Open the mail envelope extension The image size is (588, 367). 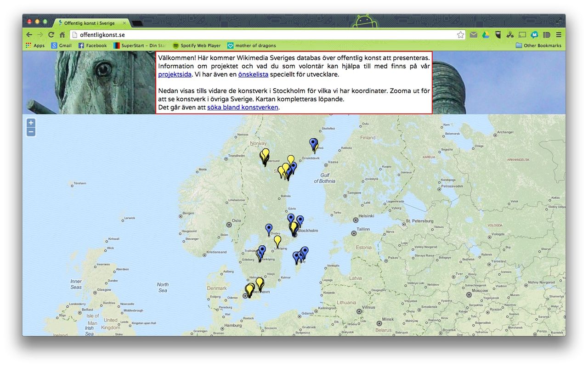point(473,34)
